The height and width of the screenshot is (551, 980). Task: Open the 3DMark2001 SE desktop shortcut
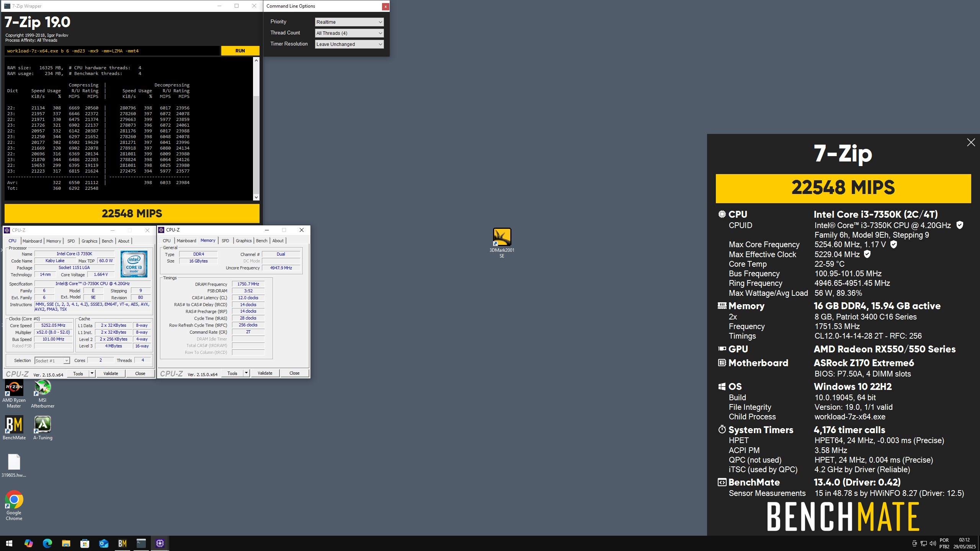coord(501,242)
